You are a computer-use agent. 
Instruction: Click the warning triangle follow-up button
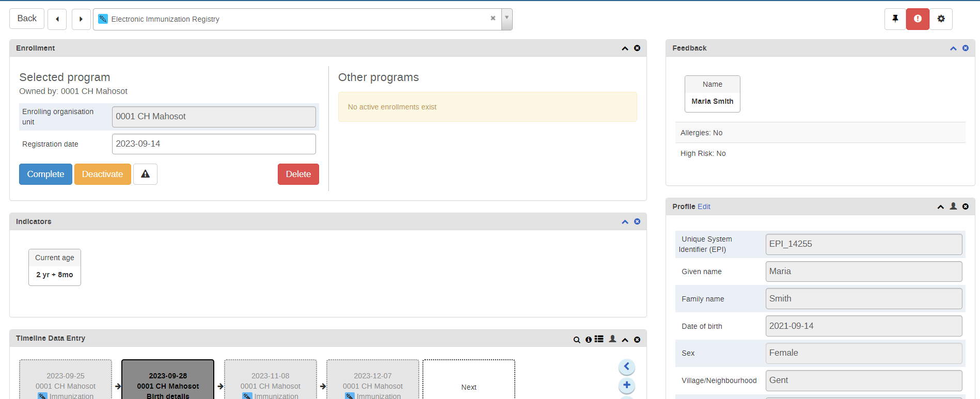click(x=145, y=174)
